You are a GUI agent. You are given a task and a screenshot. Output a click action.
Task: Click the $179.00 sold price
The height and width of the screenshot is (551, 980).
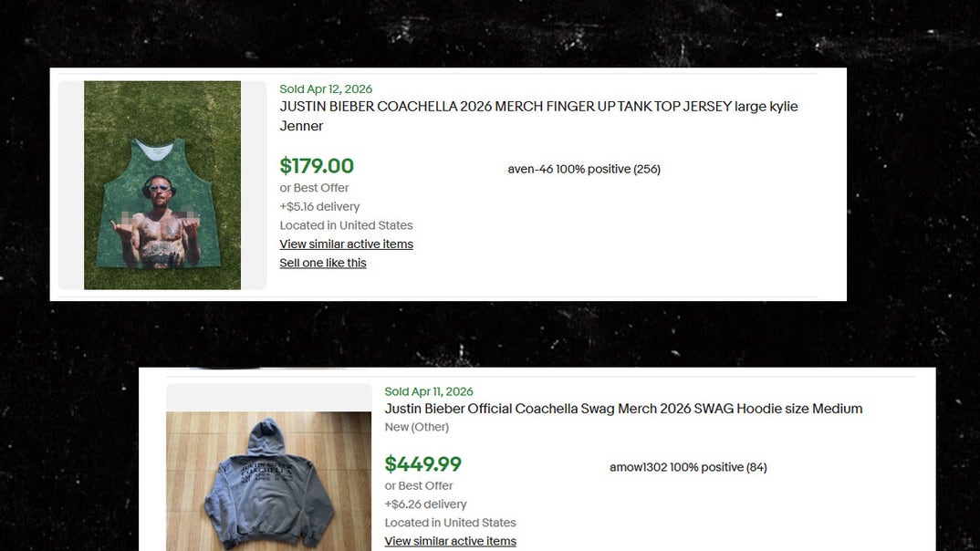pyautogui.click(x=317, y=166)
